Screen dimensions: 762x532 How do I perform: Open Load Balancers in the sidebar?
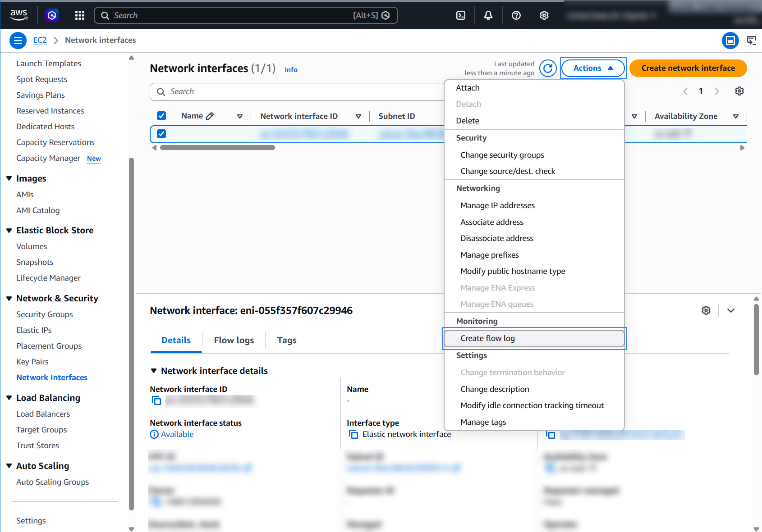pyautogui.click(x=43, y=414)
